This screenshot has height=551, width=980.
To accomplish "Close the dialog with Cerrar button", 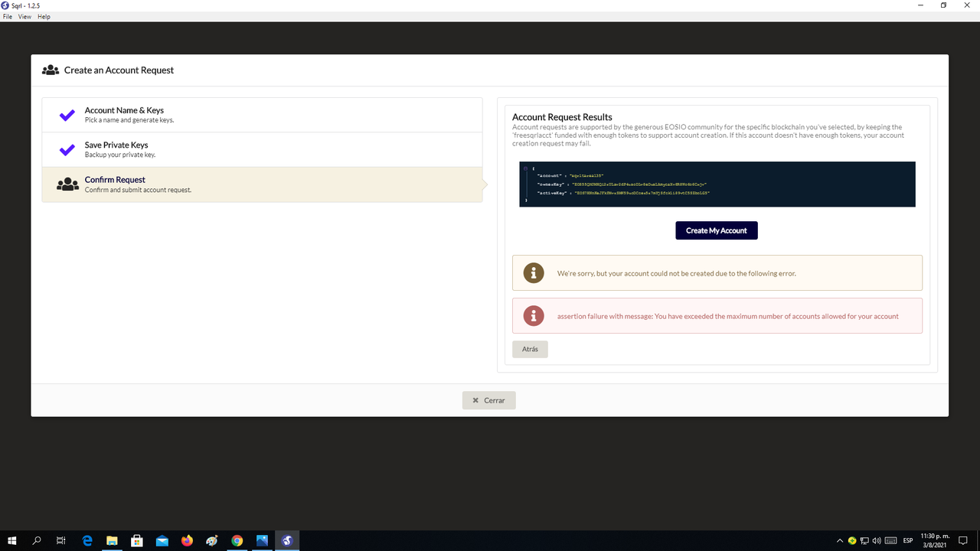I will (x=489, y=400).
